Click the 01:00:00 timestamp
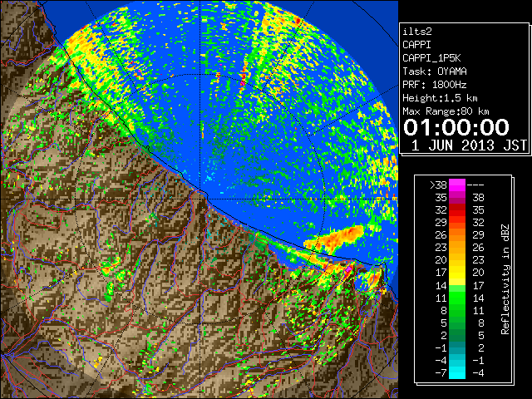Viewport: 532px width, 399px height. coord(456,127)
